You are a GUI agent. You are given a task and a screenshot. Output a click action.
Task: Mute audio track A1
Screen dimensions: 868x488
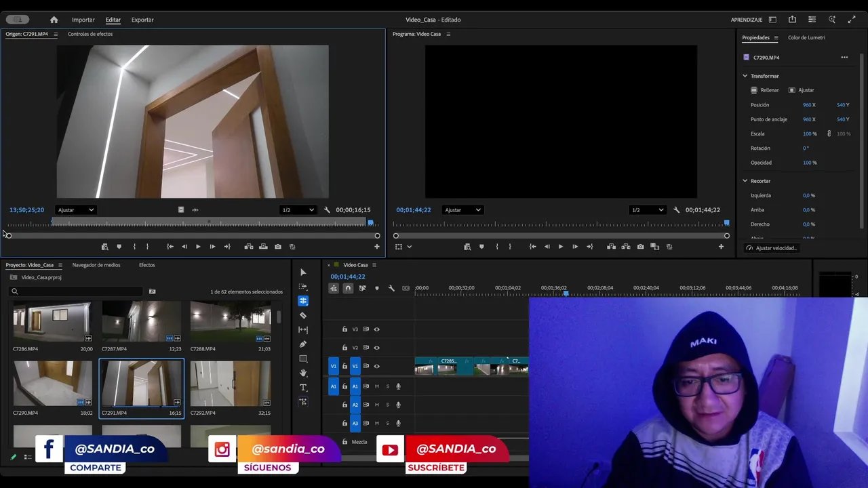point(377,386)
